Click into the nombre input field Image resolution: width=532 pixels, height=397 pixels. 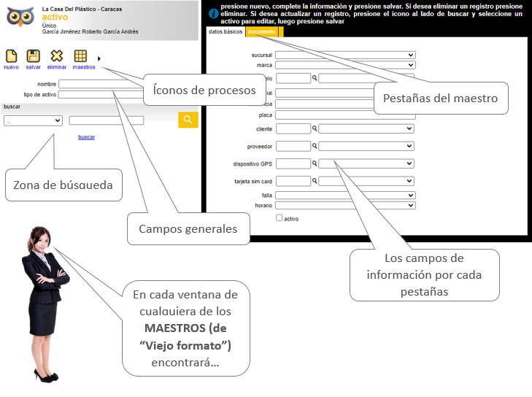coord(101,84)
